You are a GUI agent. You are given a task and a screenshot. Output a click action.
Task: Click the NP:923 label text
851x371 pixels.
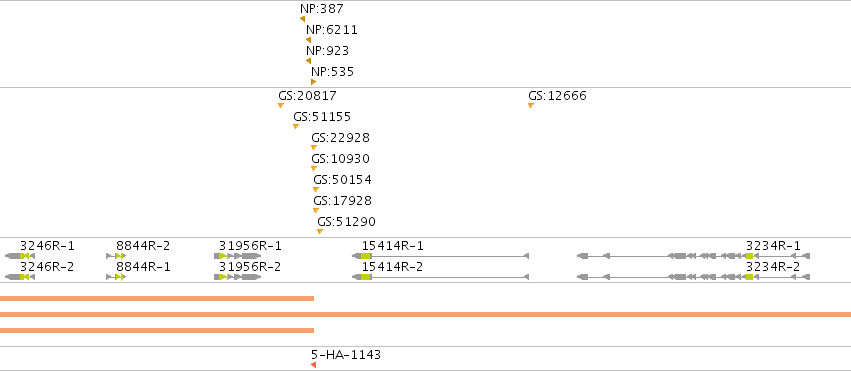point(327,51)
